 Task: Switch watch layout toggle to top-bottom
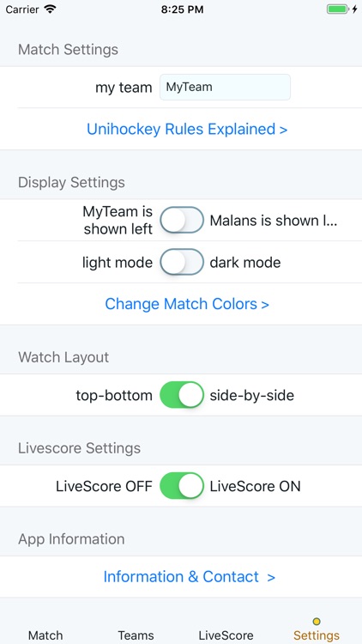(182, 395)
